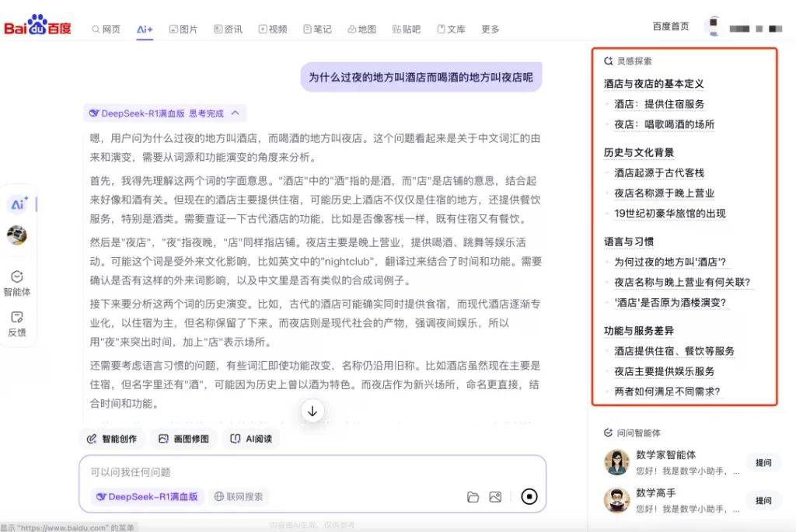Click the image upload icon
This screenshot has height=532, width=796.
[495, 497]
